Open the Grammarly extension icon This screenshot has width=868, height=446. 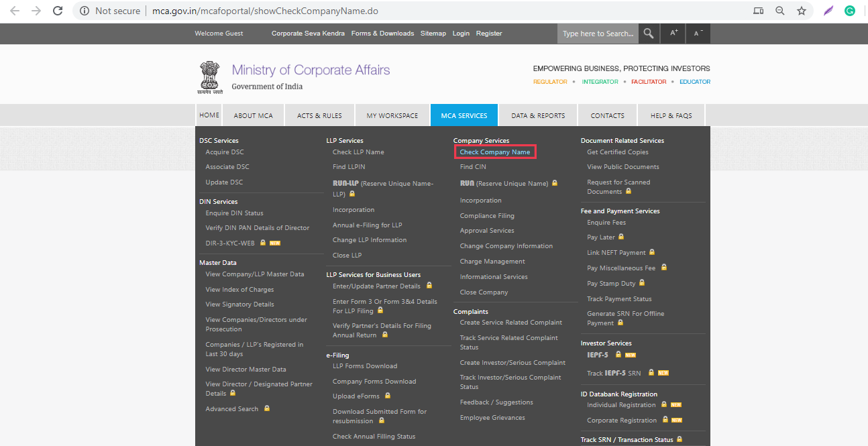850,11
